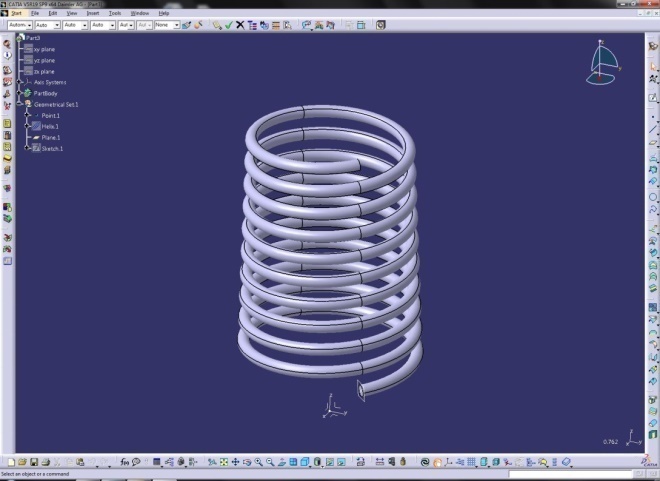Click the New document icon in bottom toolbar
This screenshot has height=481, width=660.
click(x=10, y=462)
